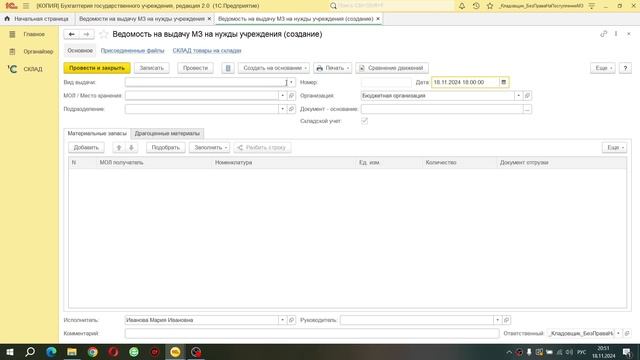Open Ответственный record icon
This screenshot has width=640, height=360.
(627, 333)
